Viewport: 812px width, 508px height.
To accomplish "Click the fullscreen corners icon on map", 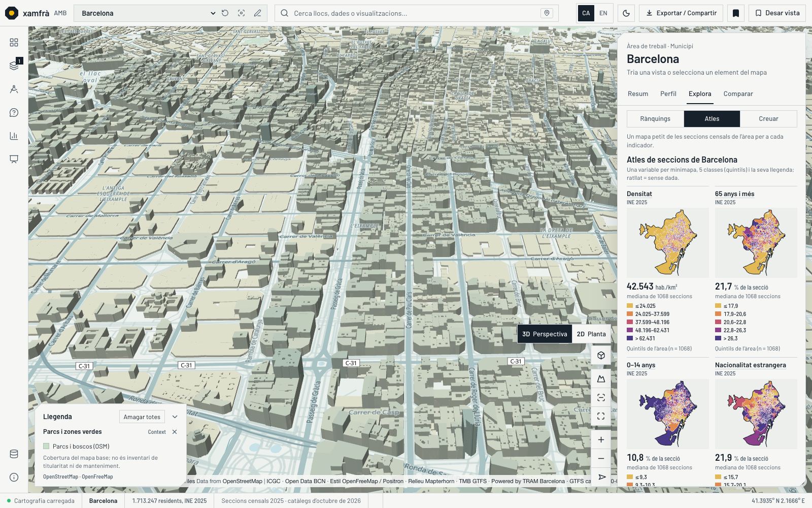I will [601, 416].
